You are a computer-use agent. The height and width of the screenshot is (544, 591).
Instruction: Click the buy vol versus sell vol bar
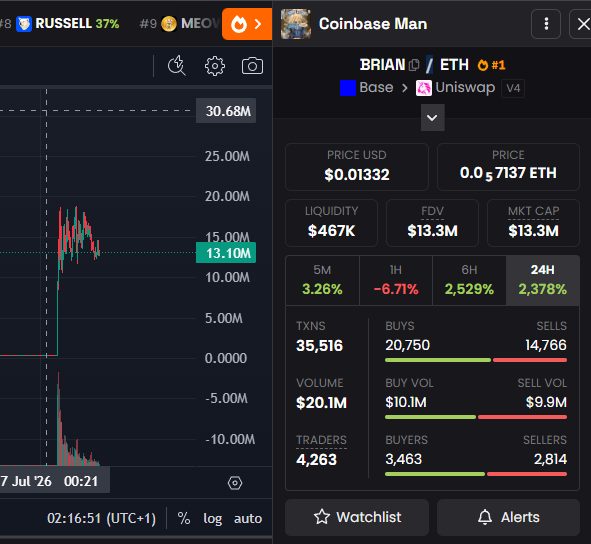point(476,417)
